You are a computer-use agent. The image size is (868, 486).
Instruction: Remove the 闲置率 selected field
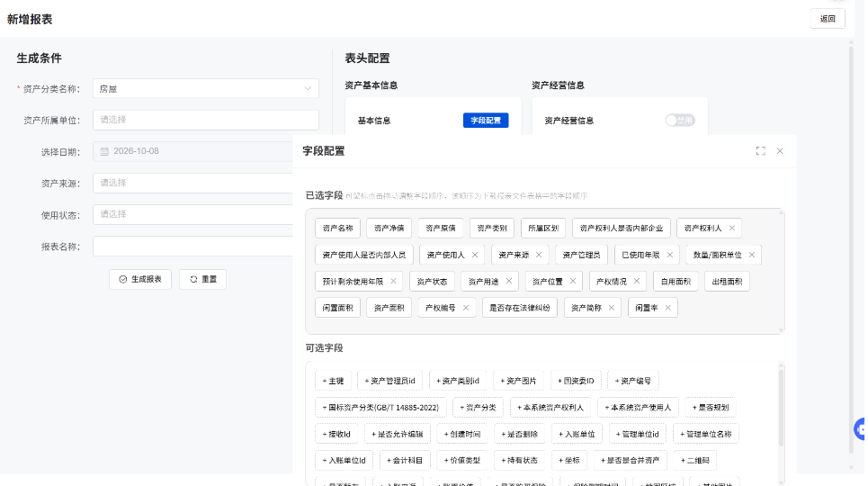(667, 308)
